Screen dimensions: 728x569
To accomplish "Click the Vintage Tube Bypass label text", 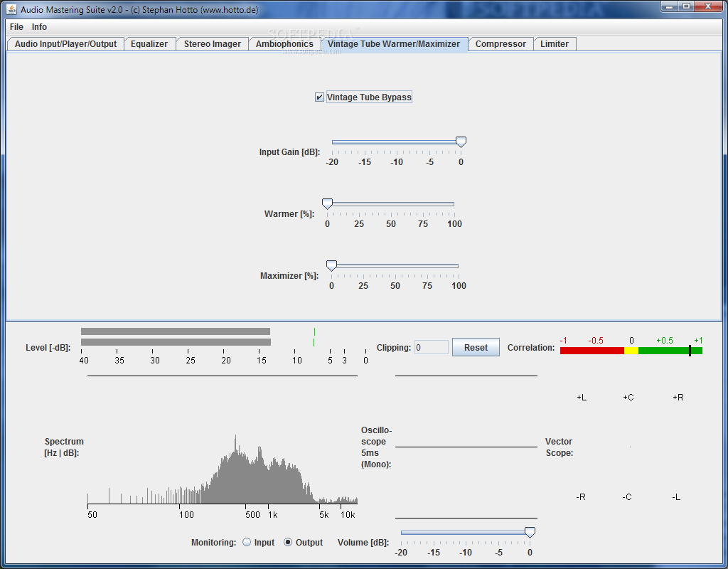I will coord(369,97).
